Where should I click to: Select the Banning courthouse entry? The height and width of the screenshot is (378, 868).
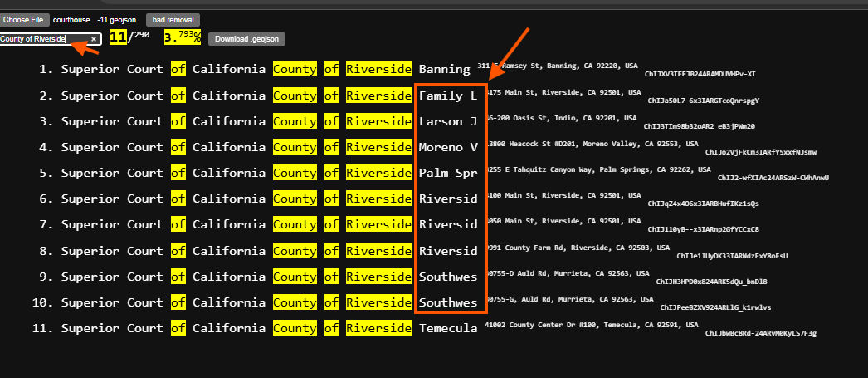(444, 70)
